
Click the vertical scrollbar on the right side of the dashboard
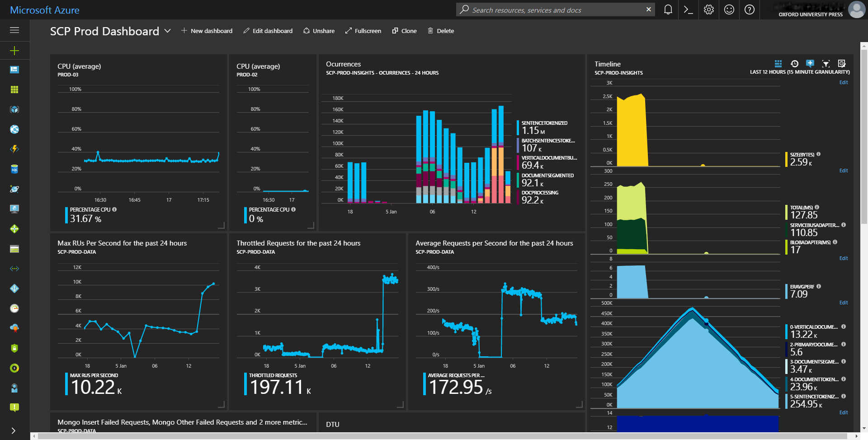point(864,136)
